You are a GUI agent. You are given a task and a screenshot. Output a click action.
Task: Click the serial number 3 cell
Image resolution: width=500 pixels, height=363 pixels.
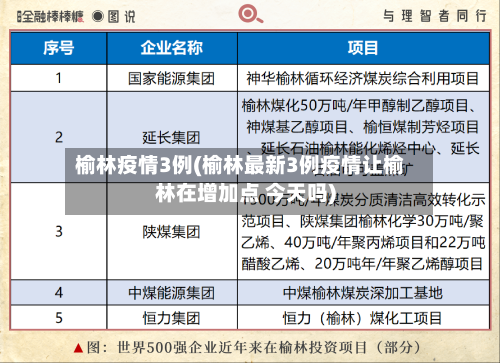[59, 231]
